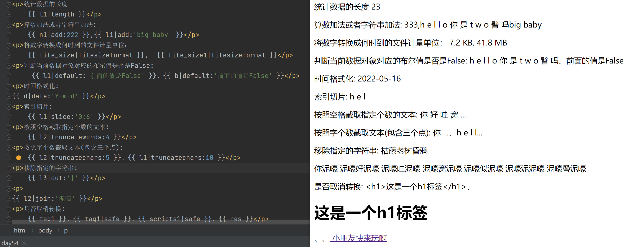Collapse the fold at 统计数据的长度 line
The height and width of the screenshot is (247, 644).
coord(9,4)
